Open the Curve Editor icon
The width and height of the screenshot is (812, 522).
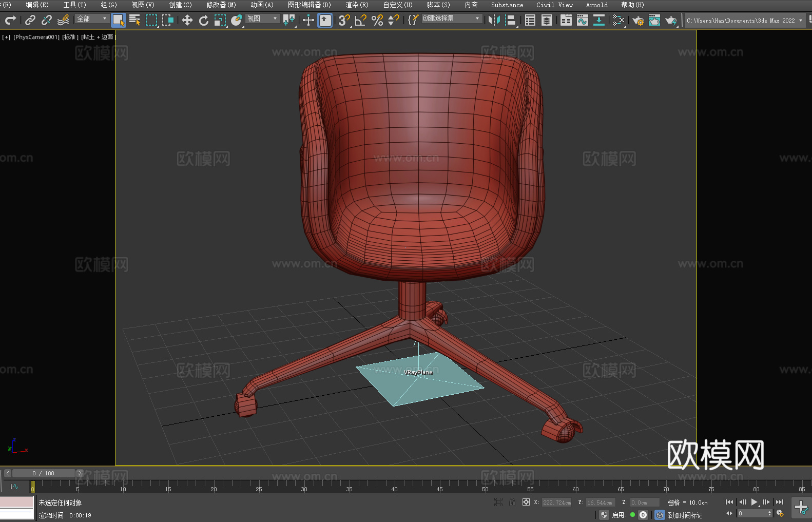tap(583, 20)
